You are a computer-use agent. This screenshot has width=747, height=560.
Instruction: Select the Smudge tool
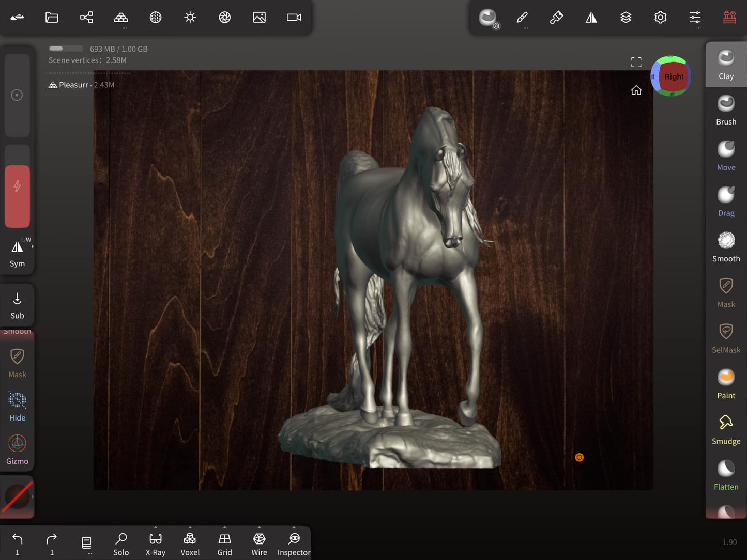click(726, 430)
